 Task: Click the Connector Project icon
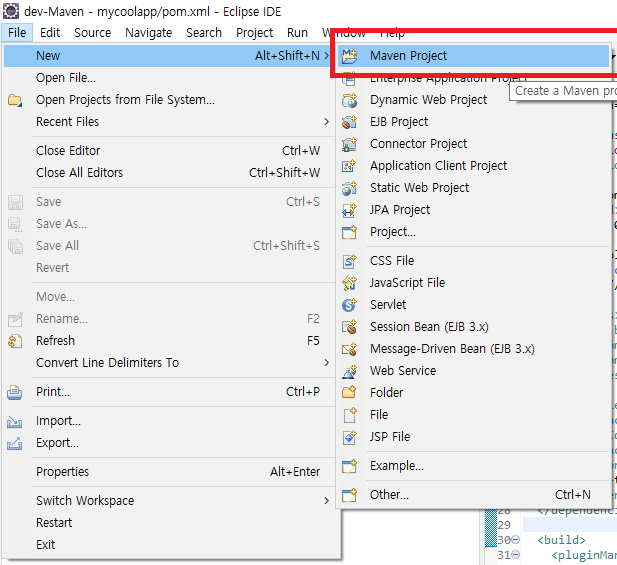coord(349,144)
